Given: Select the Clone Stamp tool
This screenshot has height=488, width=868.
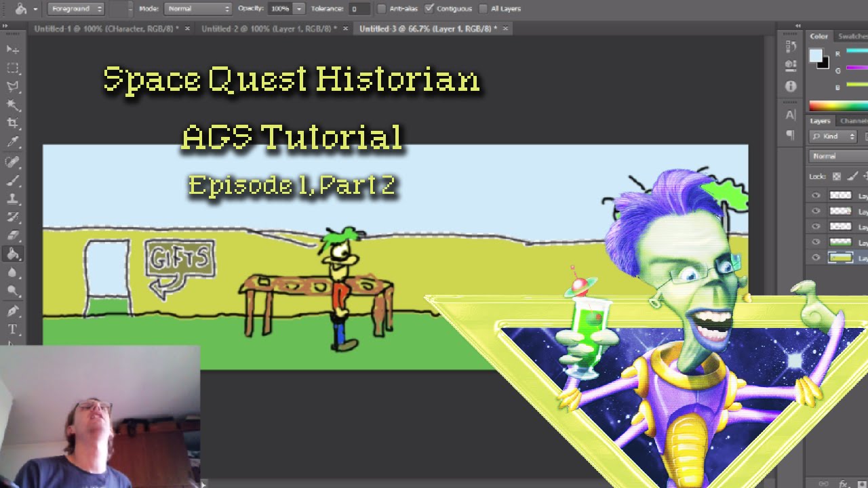Looking at the screenshot, I should [12, 199].
